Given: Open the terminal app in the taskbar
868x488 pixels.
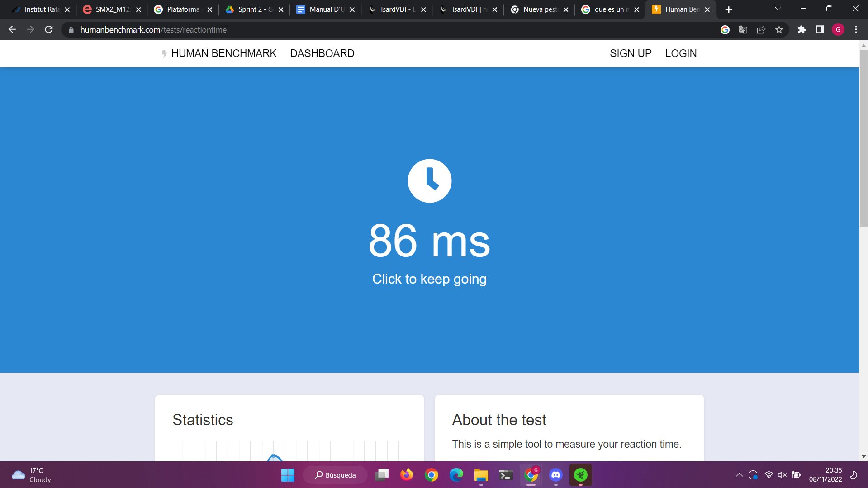Looking at the screenshot, I should coord(506,475).
